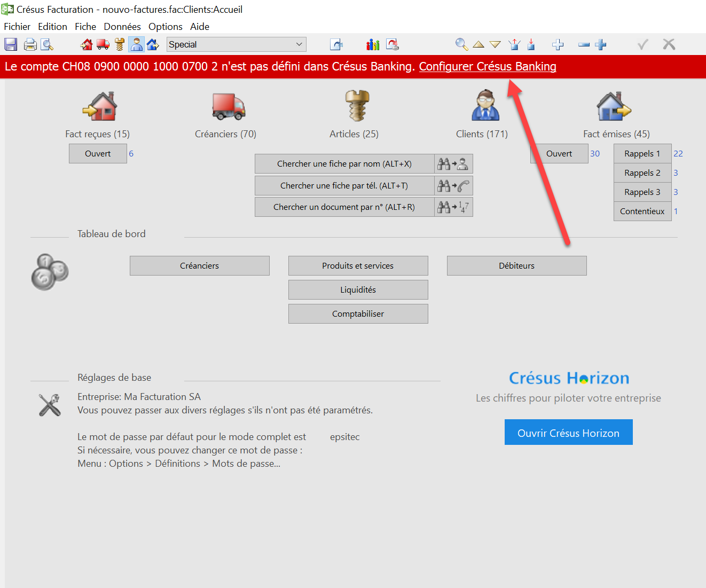The image size is (706, 588).
Task: Click the Print toolbar icon
Action: tap(30, 44)
